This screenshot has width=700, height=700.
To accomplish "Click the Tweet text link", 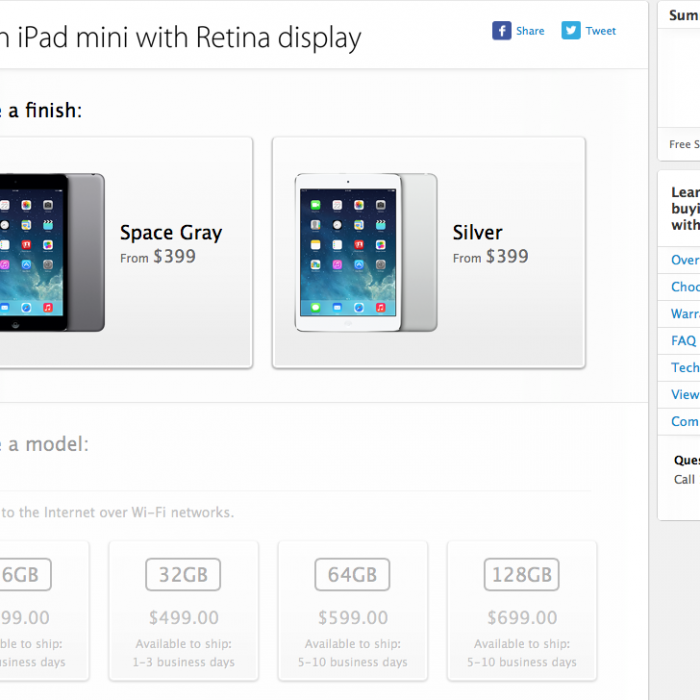I will [x=600, y=31].
